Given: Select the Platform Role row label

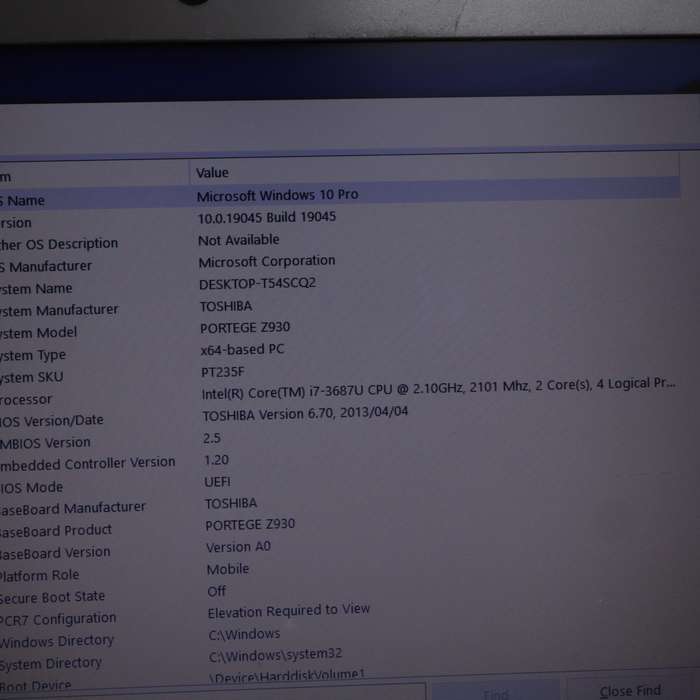Looking at the screenshot, I should pos(40,575).
